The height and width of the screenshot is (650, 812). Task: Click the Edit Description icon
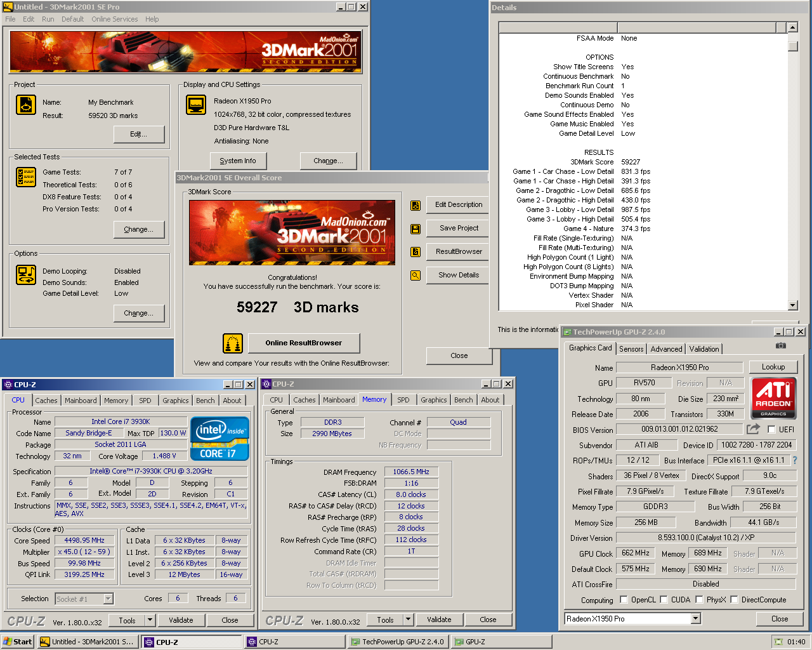click(x=416, y=206)
